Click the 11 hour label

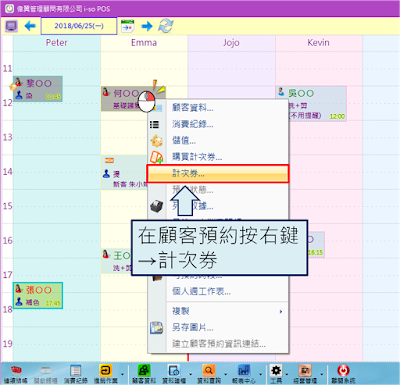click(x=7, y=69)
